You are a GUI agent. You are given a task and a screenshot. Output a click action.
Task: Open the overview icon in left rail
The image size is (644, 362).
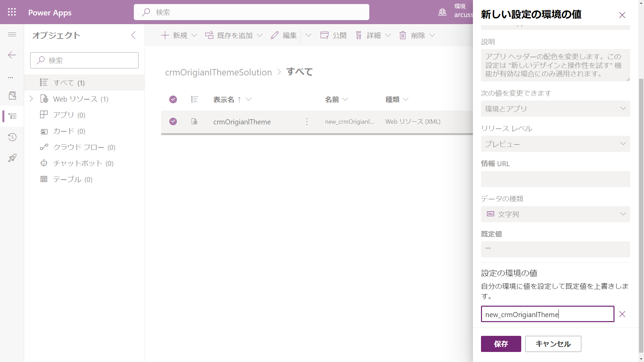(12, 96)
